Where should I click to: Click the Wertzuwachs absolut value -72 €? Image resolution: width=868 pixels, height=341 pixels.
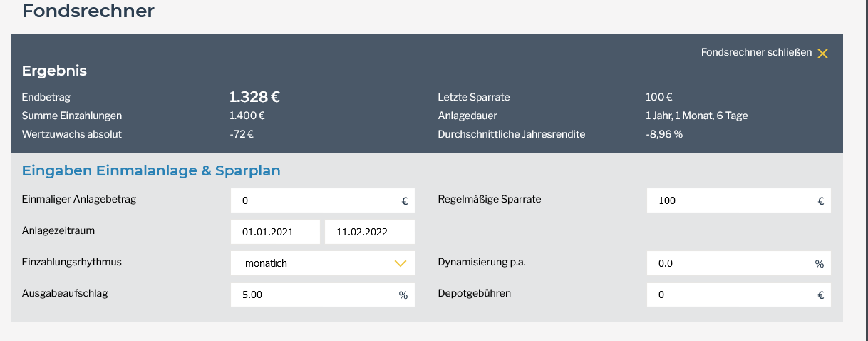242,134
